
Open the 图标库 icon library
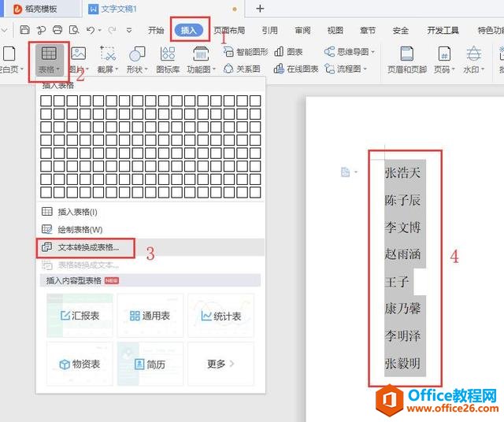(168, 60)
